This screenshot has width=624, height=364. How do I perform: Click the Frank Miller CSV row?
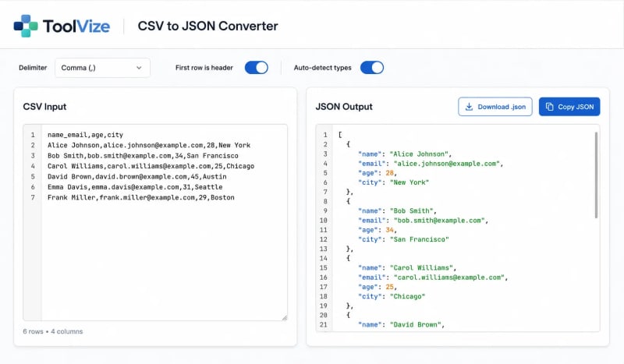tap(141, 197)
